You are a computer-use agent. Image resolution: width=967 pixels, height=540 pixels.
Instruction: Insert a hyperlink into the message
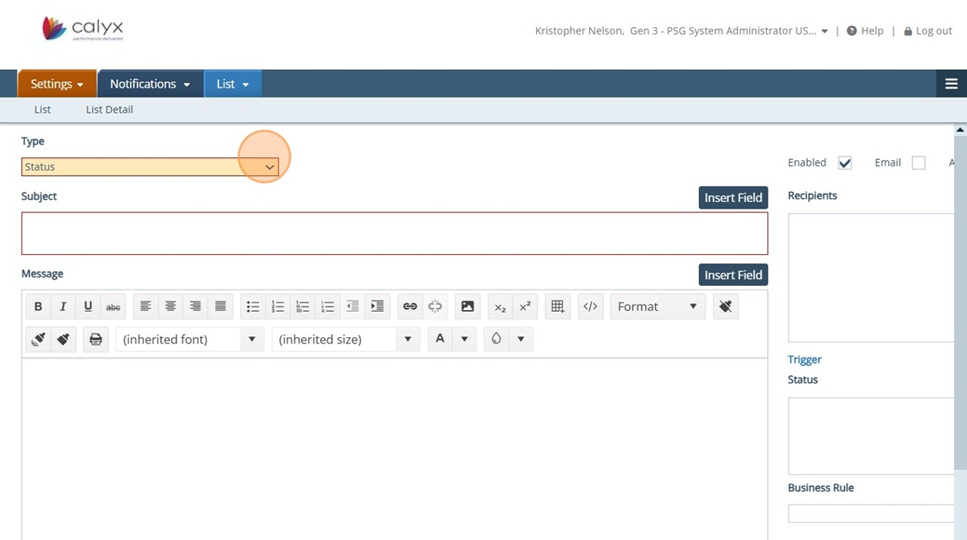coord(409,307)
